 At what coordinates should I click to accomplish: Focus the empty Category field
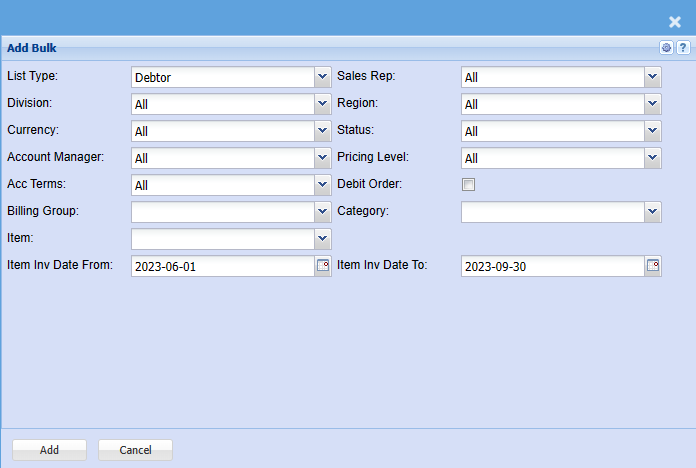point(553,212)
